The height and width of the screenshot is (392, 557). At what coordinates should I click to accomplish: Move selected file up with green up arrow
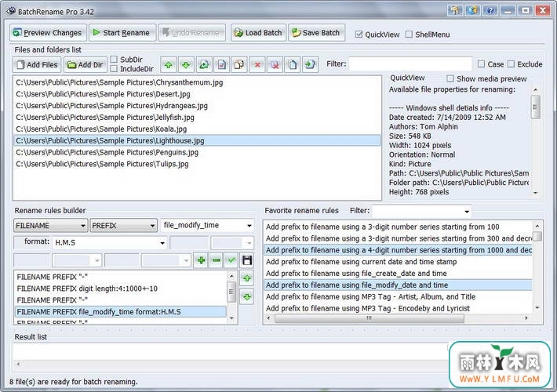pos(169,64)
